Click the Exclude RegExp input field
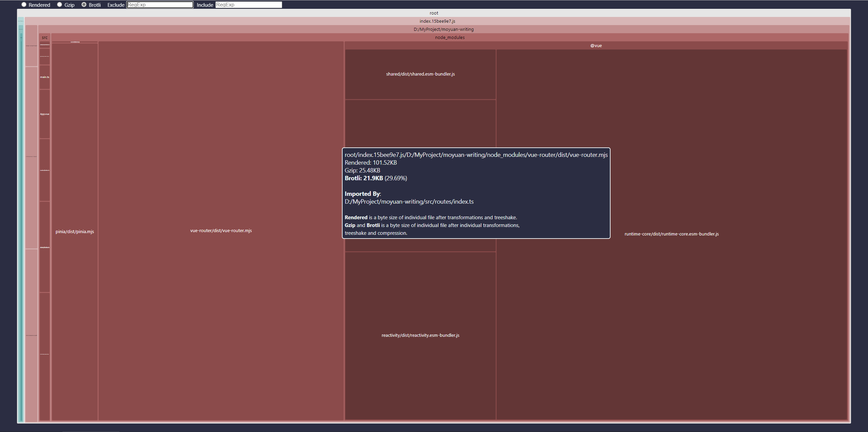Image resolution: width=868 pixels, height=432 pixels. 160,5
